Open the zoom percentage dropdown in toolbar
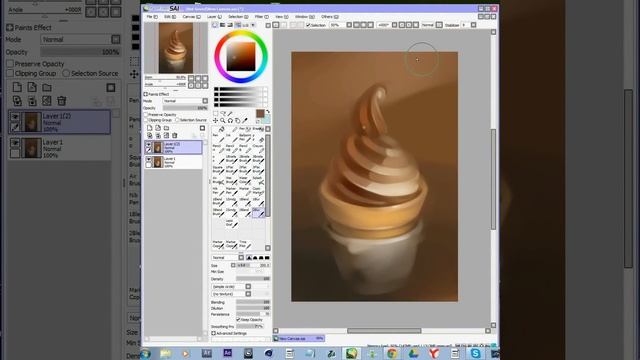 (x=349, y=25)
